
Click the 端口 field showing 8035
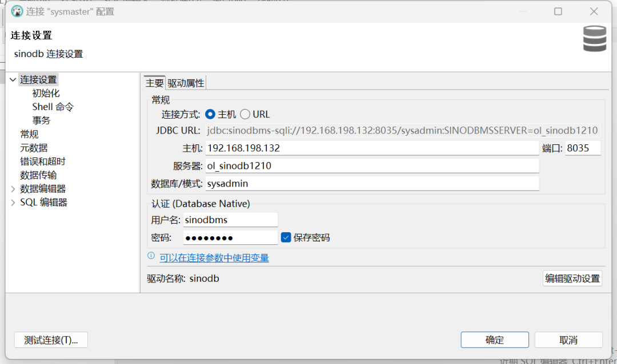pos(583,148)
